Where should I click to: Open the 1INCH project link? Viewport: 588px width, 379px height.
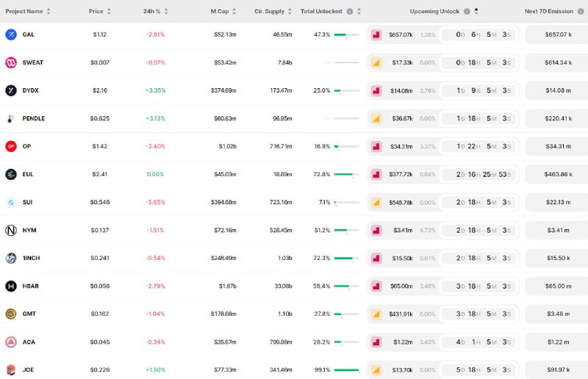click(x=31, y=258)
